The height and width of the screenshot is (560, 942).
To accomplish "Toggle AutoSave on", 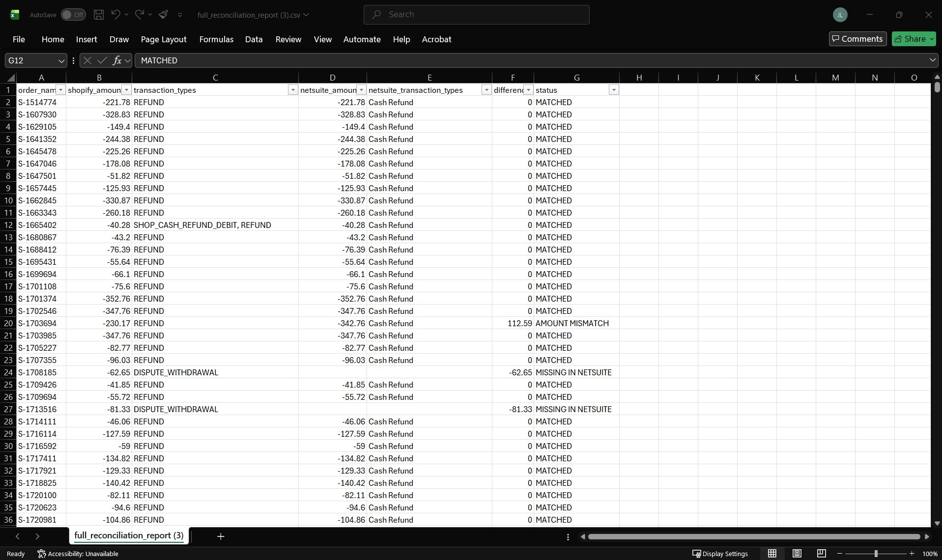I will point(73,15).
